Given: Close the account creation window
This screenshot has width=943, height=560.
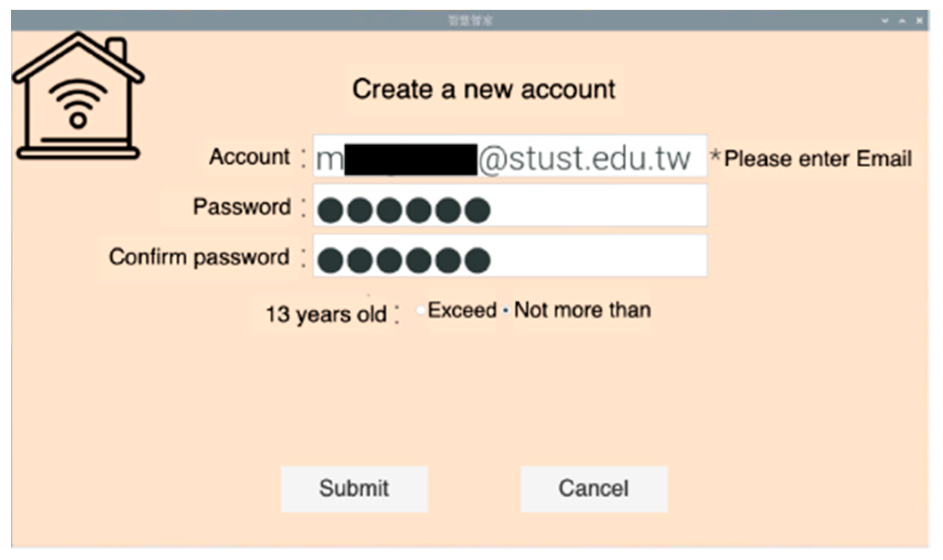Looking at the screenshot, I should [919, 21].
